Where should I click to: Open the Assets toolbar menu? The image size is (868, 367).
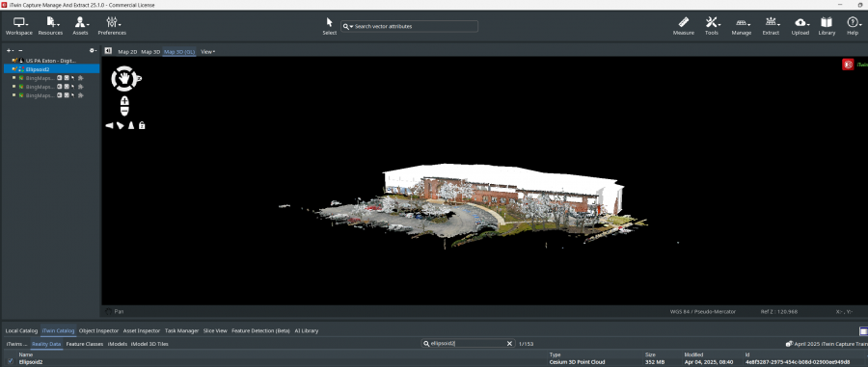pyautogui.click(x=80, y=26)
